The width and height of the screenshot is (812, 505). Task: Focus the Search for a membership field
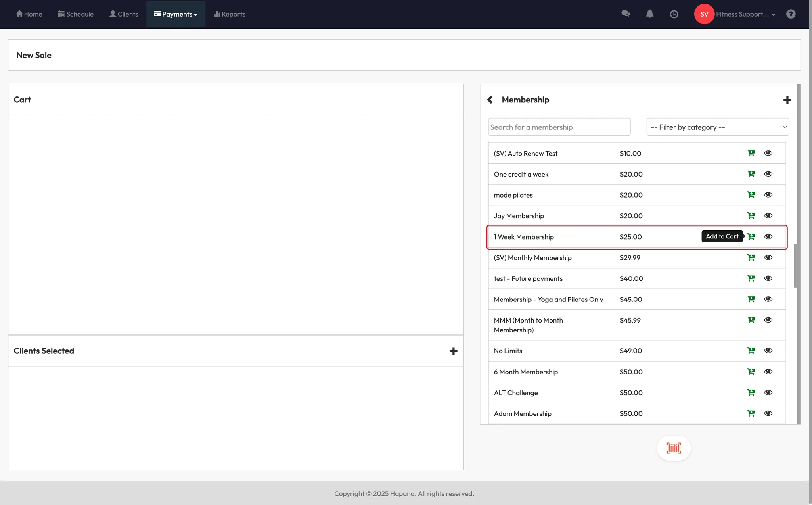(559, 127)
